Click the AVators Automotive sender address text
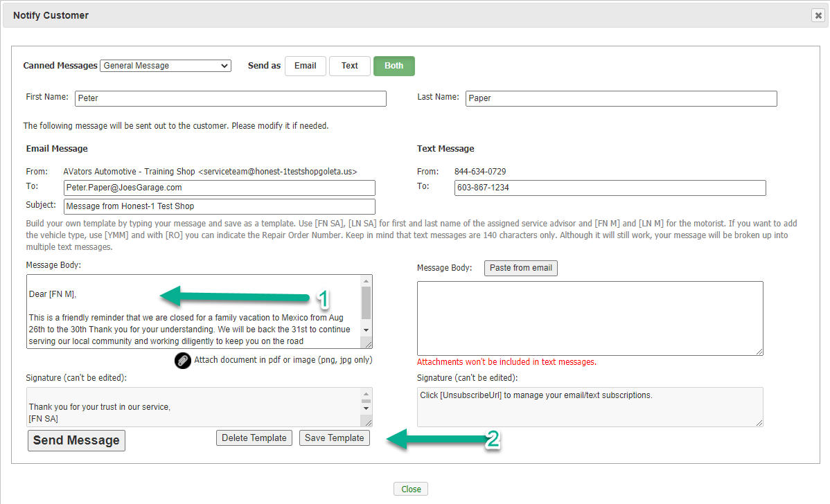 (x=210, y=172)
